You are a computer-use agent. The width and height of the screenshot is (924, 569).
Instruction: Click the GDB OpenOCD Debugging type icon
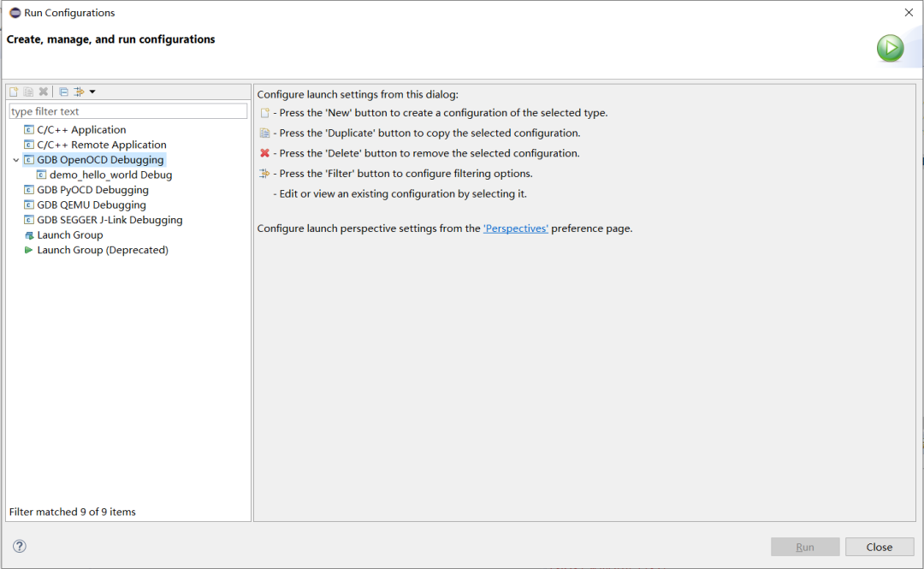pyautogui.click(x=28, y=160)
